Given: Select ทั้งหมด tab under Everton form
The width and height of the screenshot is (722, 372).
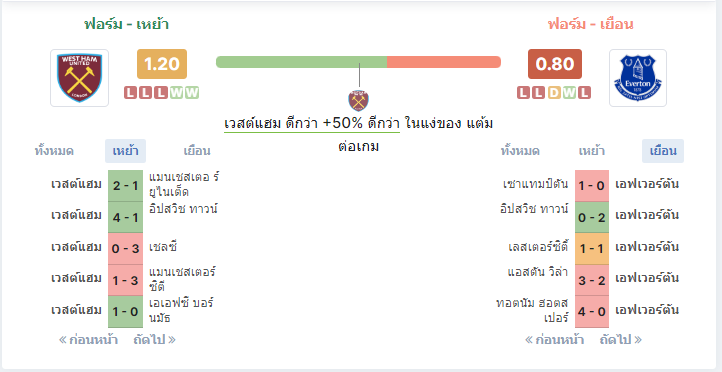Looking at the screenshot, I should point(520,151).
